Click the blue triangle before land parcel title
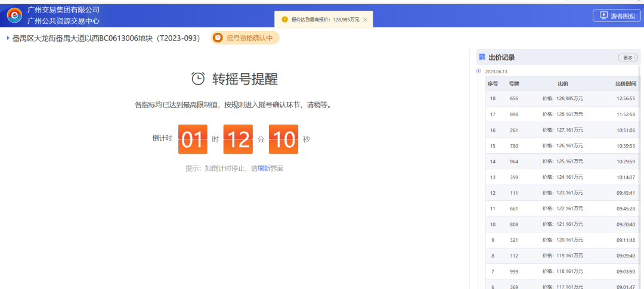Screen dimensions: 644x289 point(8,38)
